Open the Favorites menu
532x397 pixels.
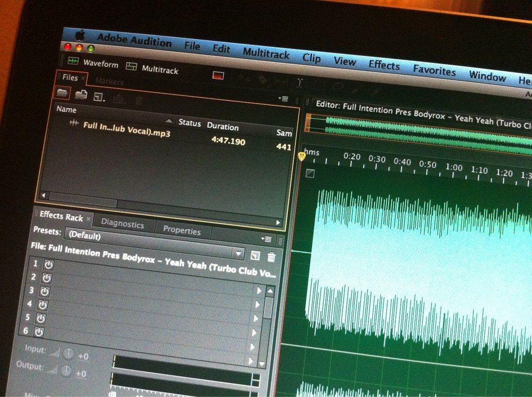[x=434, y=71]
